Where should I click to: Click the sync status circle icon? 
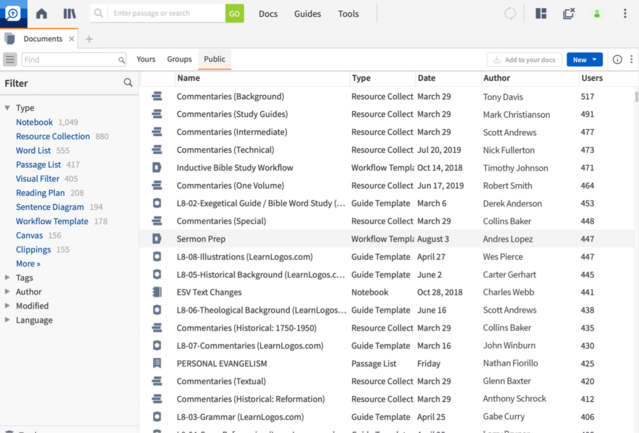511,14
